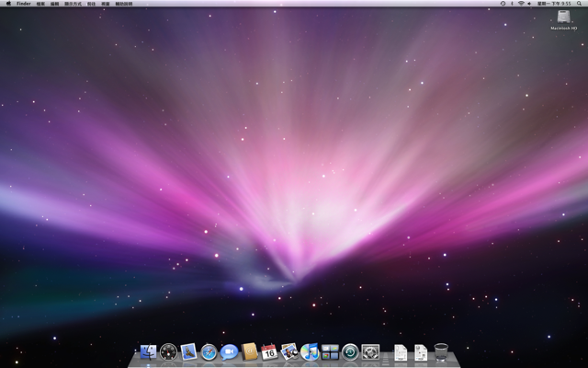Open the 前往 (Go) menu
Image resolution: width=588 pixels, height=368 pixels.
pyautogui.click(x=91, y=4)
